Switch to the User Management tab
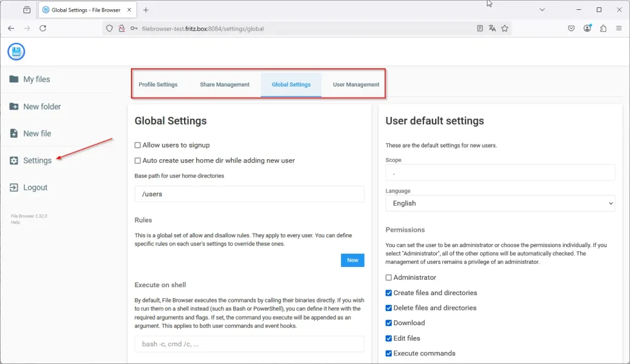630x364 pixels. point(356,85)
